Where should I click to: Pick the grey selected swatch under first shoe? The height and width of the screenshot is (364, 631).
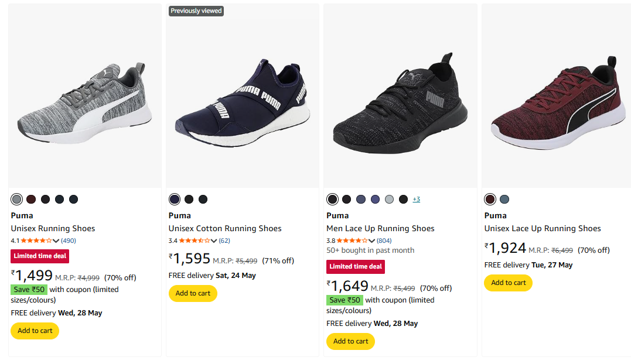coord(17,200)
